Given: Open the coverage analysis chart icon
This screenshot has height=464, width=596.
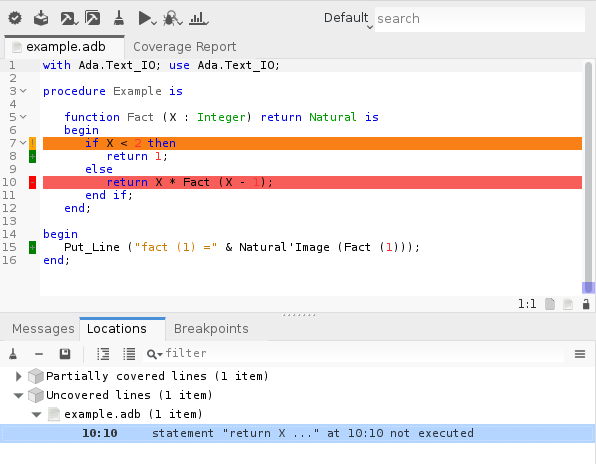Looking at the screenshot, I should click(x=198, y=18).
